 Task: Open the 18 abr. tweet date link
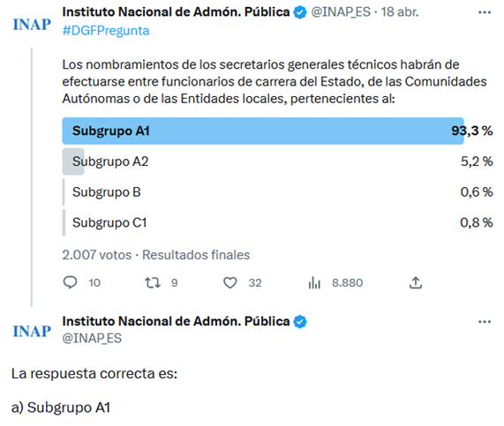point(400,12)
